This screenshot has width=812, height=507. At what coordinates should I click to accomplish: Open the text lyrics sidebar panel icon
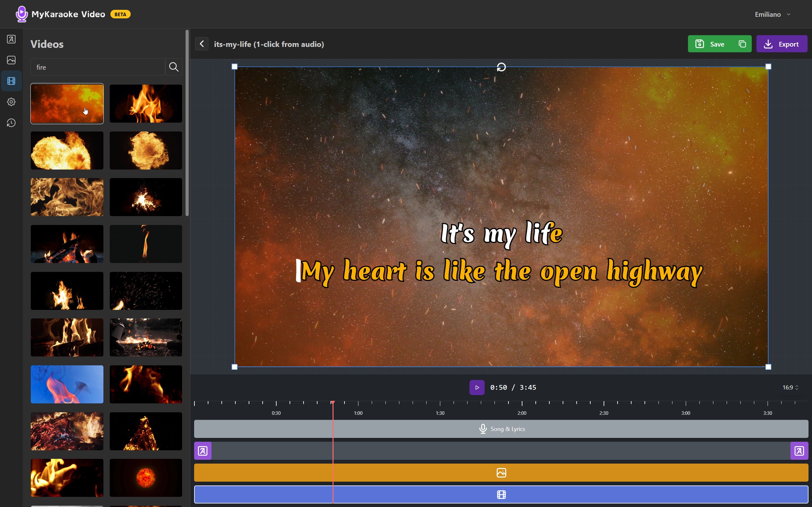[x=11, y=39]
